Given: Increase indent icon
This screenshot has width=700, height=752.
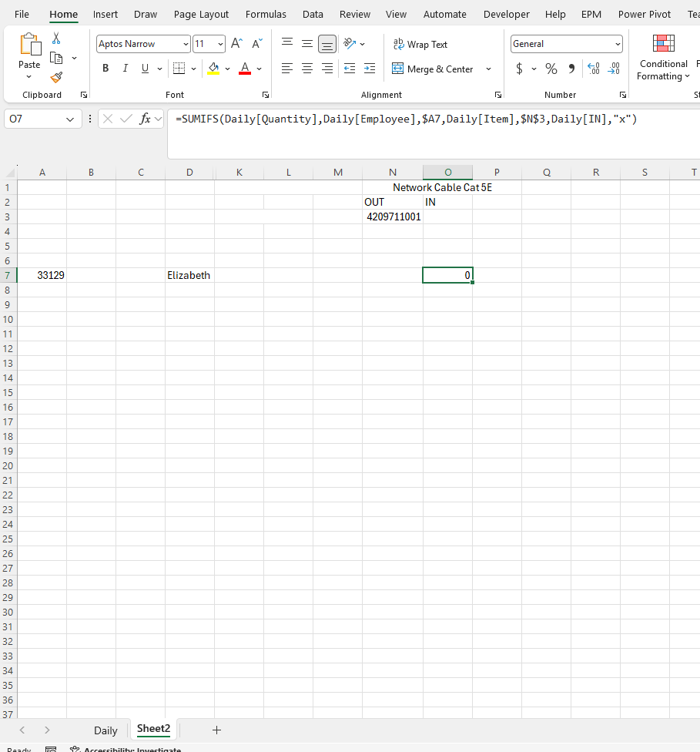Looking at the screenshot, I should click(x=370, y=69).
